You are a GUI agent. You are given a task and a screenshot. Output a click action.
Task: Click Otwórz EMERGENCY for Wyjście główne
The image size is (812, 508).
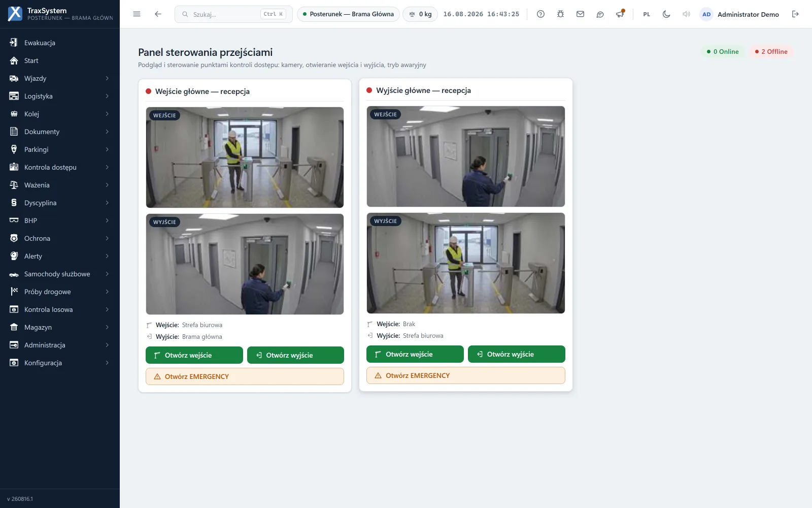click(x=466, y=375)
